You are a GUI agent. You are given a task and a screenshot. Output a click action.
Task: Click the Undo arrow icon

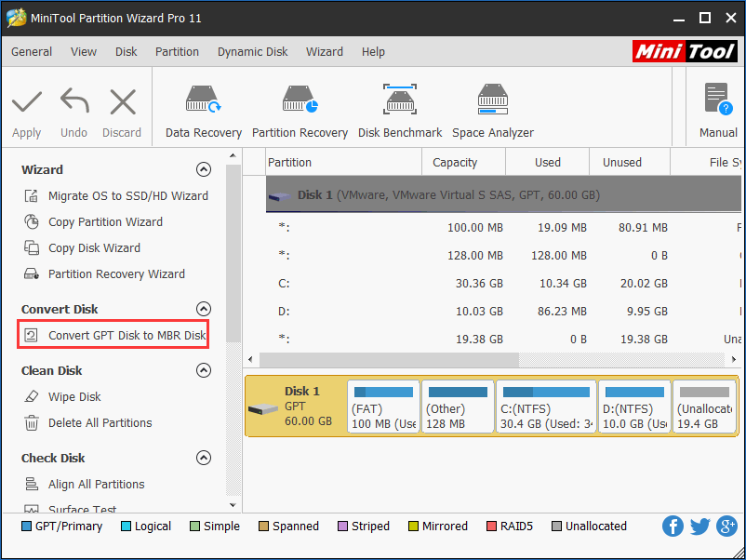tap(74, 100)
